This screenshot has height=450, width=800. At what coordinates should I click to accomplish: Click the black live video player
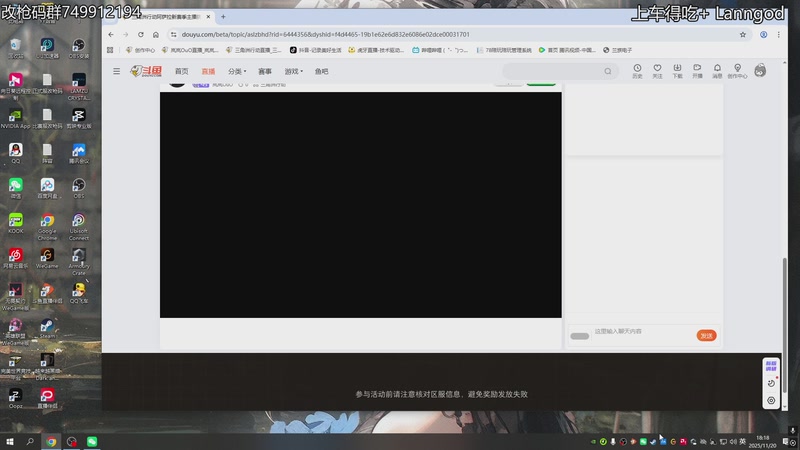361,205
